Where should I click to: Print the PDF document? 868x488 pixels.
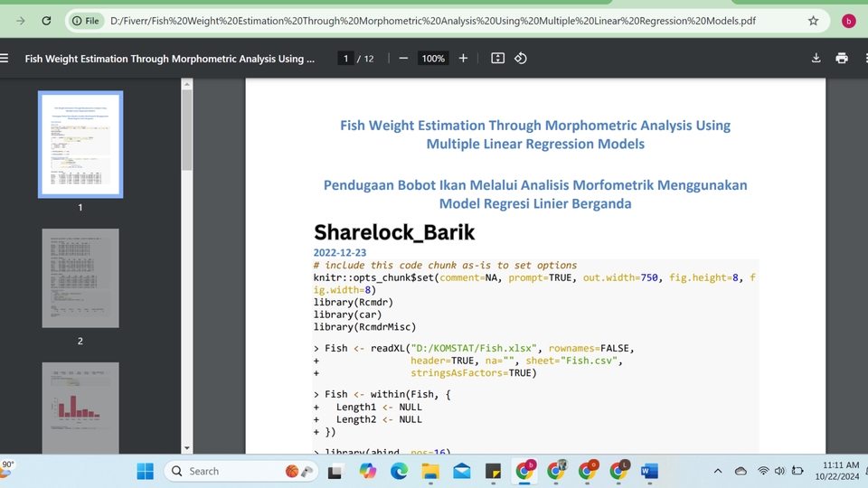coord(842,58)
